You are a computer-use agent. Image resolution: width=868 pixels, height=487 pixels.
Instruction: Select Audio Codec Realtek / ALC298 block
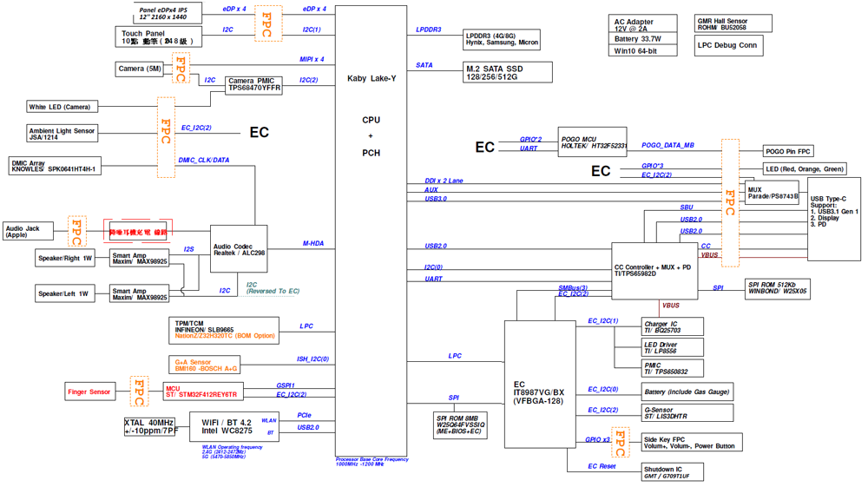(240, 249)
